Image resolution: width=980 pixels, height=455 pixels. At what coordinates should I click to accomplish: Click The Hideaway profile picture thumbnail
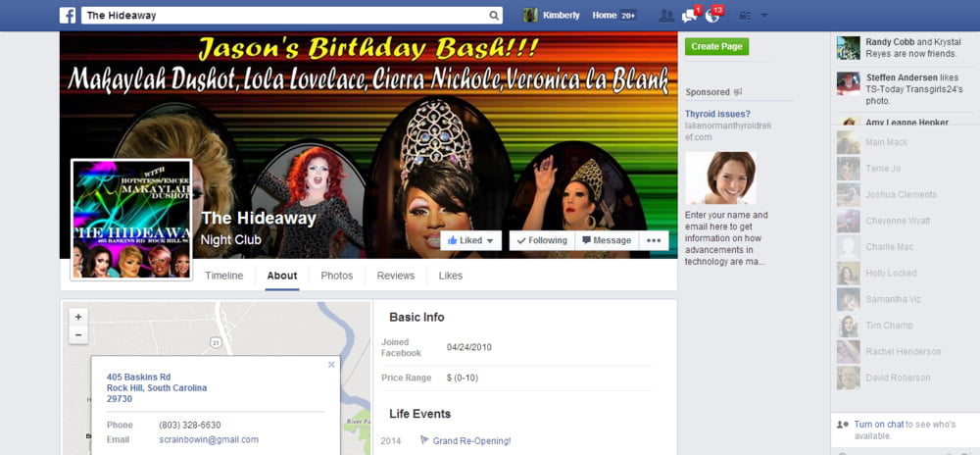point(131,219)
